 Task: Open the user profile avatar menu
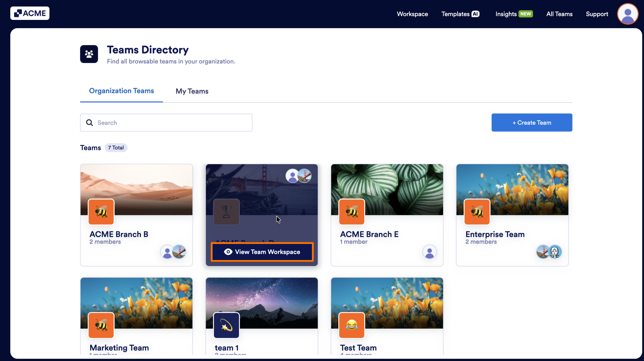tap(627, 14)
